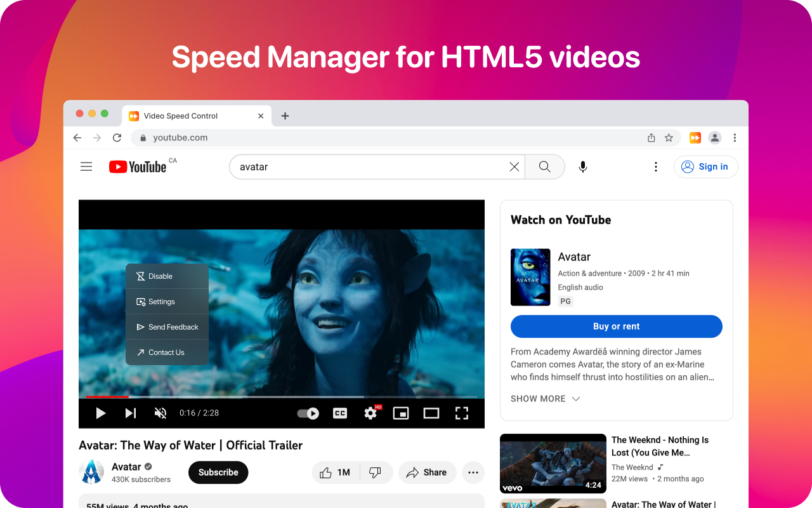Image resolution: width=812 pixels, height=508 pixels.
Task: Click the browser back arrow
Action: pyautogui.click(x=77, y=138)
